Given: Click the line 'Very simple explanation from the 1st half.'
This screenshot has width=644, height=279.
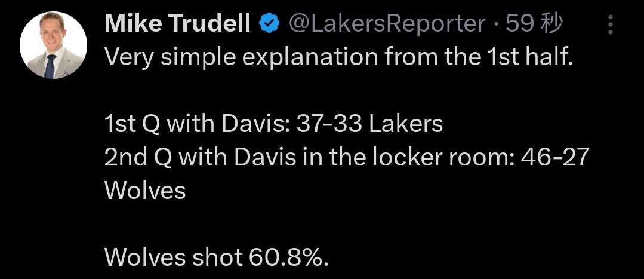Looking at the screenshot, I should pos(339,57).
